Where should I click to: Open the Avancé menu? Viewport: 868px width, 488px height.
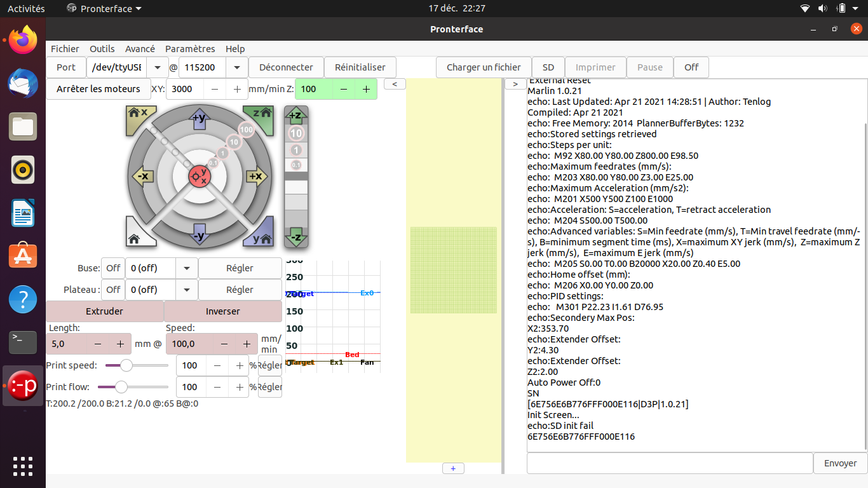pyautogui.click(x=140, y=49)
